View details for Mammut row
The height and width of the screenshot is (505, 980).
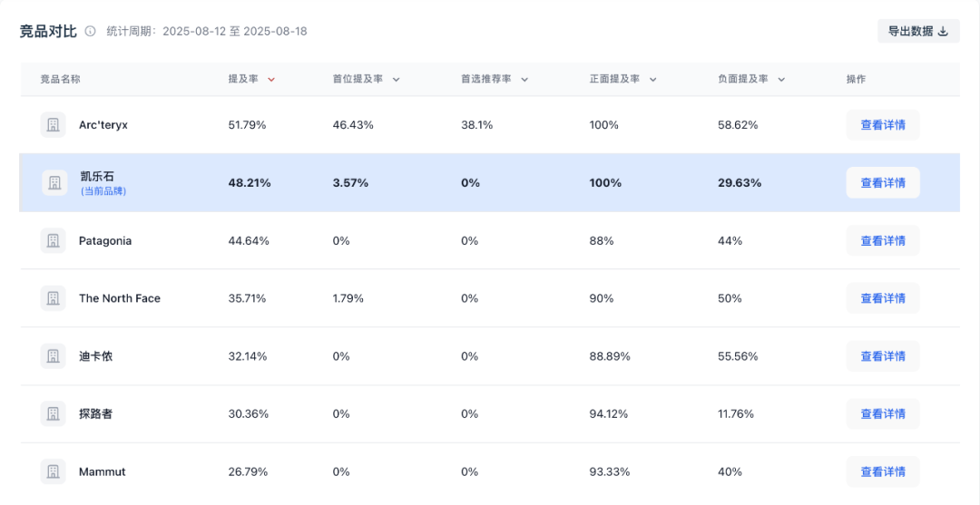[883, 472]
